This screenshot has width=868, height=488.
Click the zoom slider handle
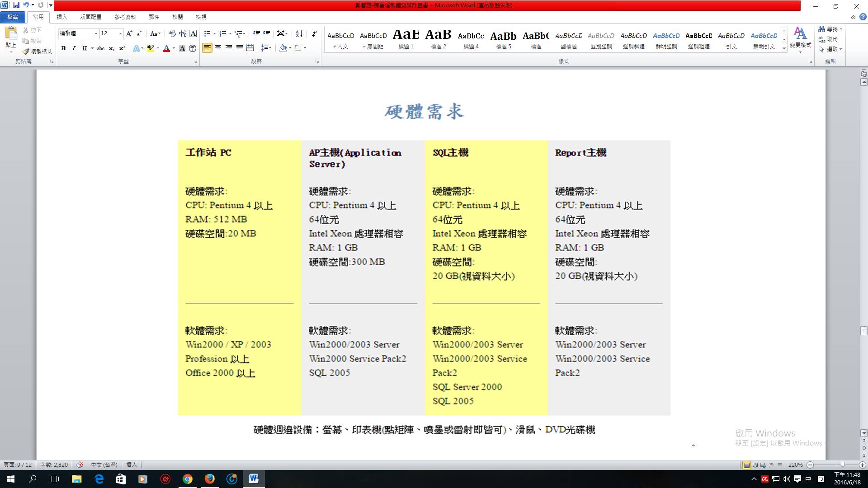pos(843,465)
